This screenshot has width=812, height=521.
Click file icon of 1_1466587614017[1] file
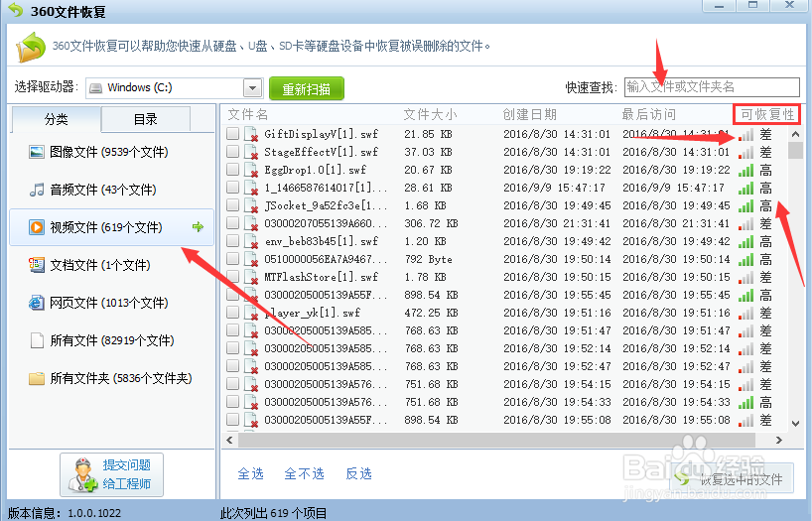[x=251, y=188]
